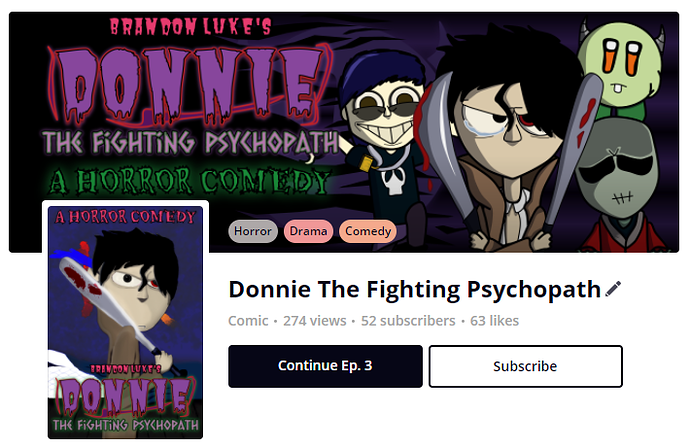Click the green A Horror Comedy banner text
Image resolution: width=690 pixels, height=448 pixels.
[189, 182]
